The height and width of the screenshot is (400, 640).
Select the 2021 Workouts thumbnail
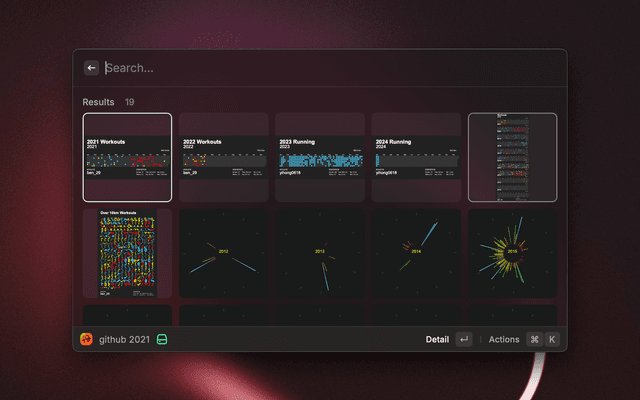coord(127,157)
